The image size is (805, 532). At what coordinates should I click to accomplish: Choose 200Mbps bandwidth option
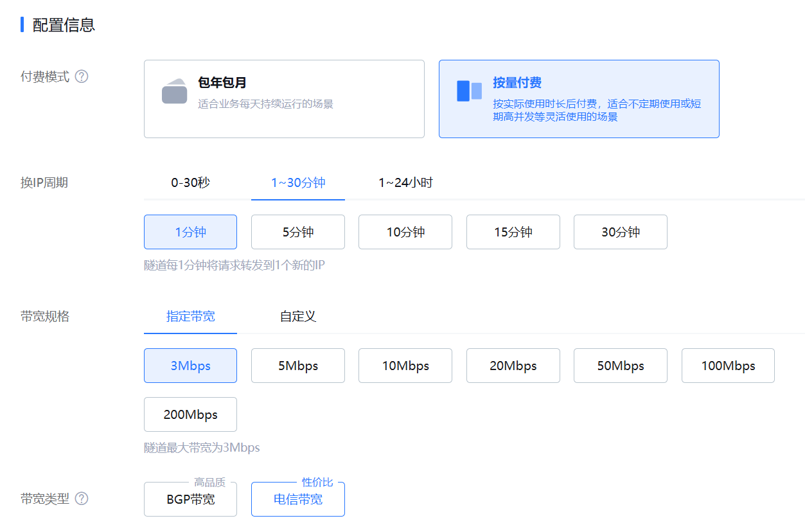point(190,414)
